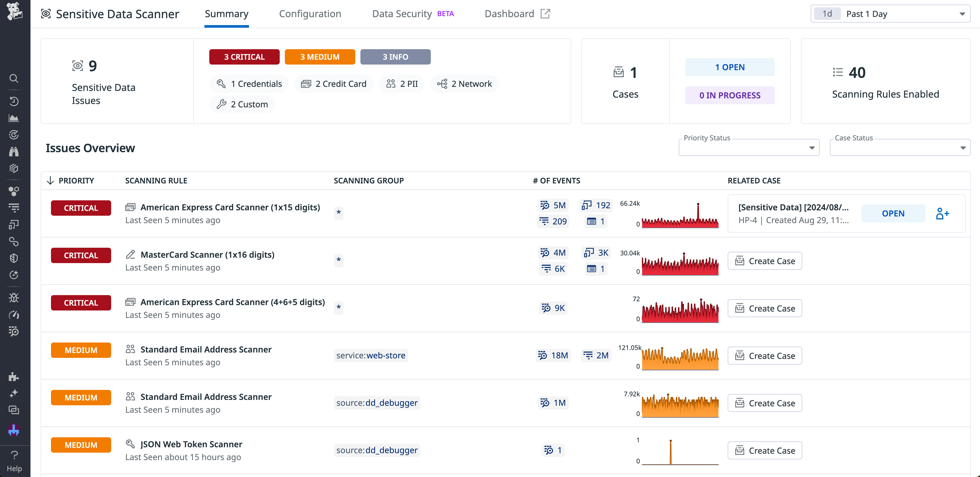The width and height of the screenshot is (980, 477).
Task: Open the Past 1 Day time range selector
Action: coord(890,14)
